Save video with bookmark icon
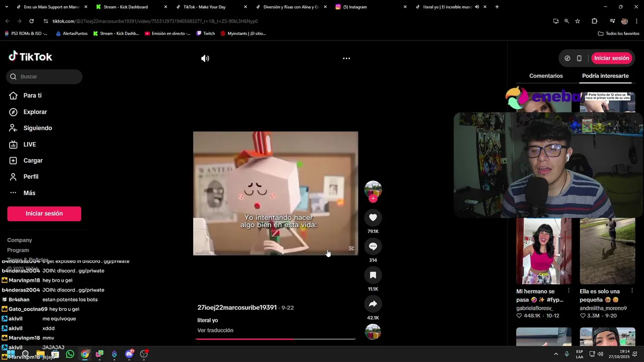Screen dimensions: 644x362 click(373, 275)
